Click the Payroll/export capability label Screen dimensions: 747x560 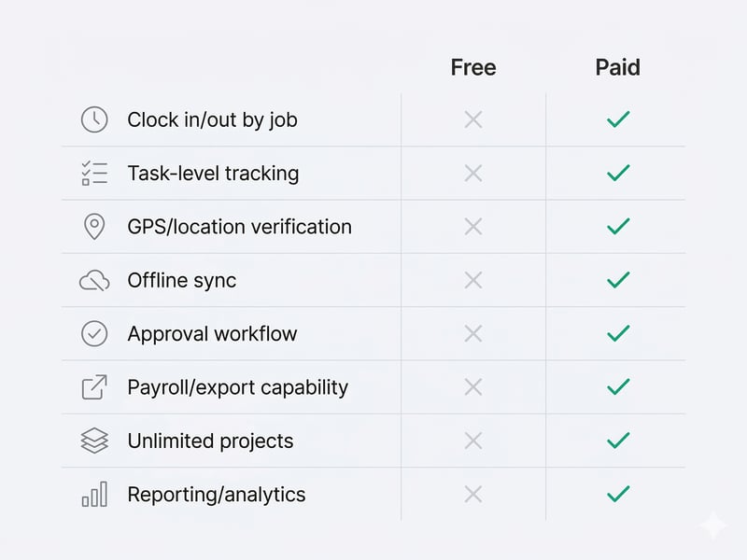point(237,387)
